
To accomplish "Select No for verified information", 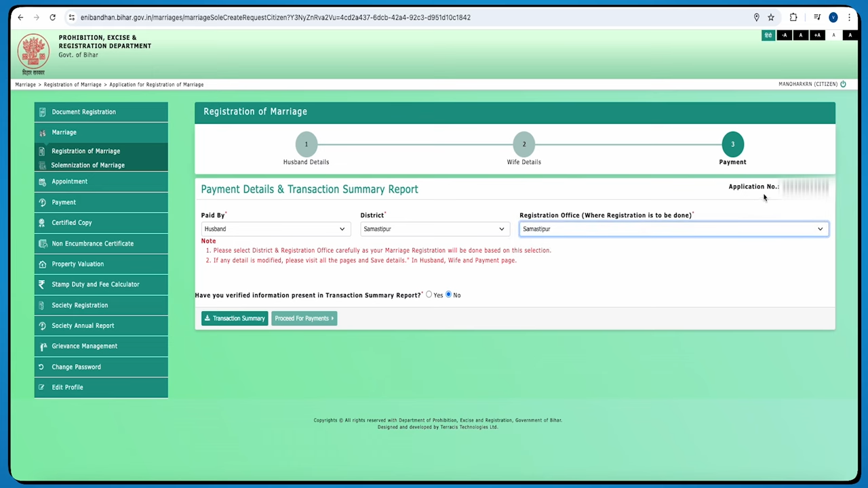I will click(x=449, y=295).
